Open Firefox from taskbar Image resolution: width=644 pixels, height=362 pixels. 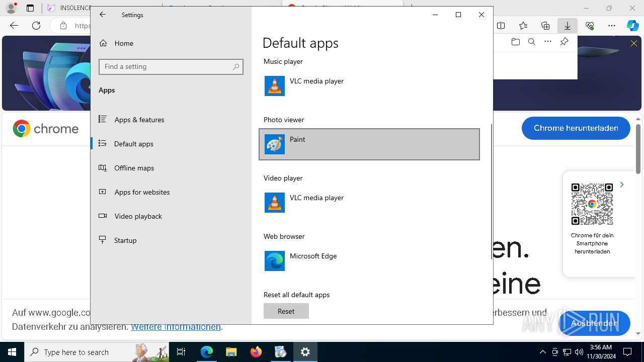click(256, 352)
